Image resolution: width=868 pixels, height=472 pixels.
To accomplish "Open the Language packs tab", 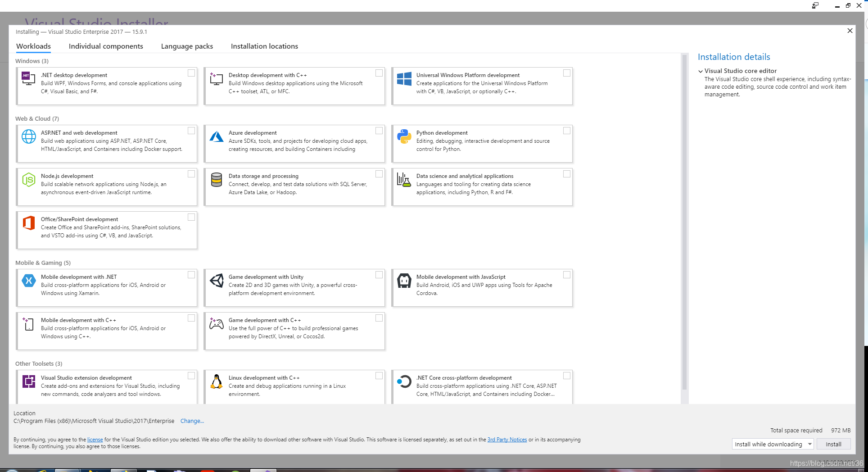I will 187,46.
